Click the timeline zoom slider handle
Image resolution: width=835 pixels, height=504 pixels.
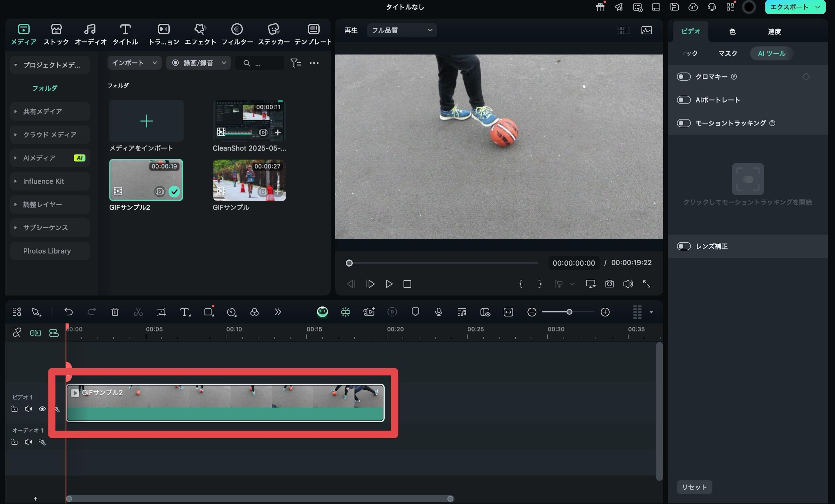569,312
